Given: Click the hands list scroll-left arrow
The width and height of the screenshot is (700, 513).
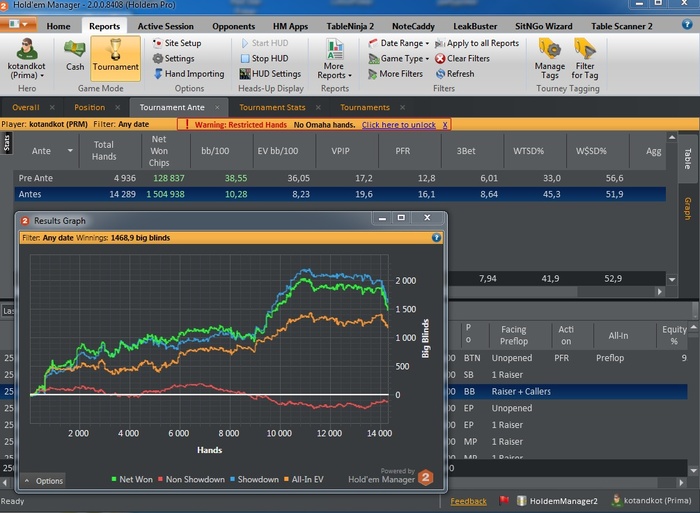Looking at the screenshot, I should [4, 482].
